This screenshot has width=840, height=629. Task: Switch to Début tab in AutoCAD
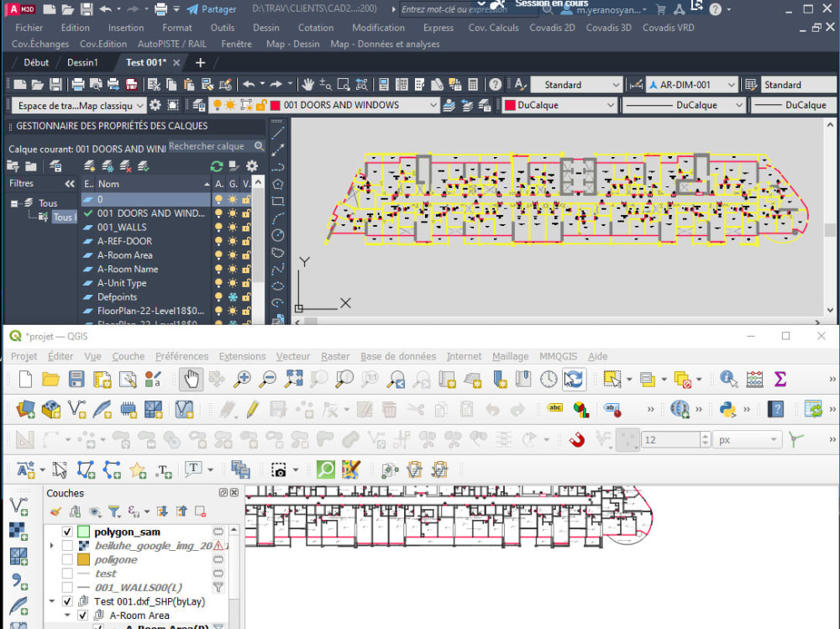[36, 63]
